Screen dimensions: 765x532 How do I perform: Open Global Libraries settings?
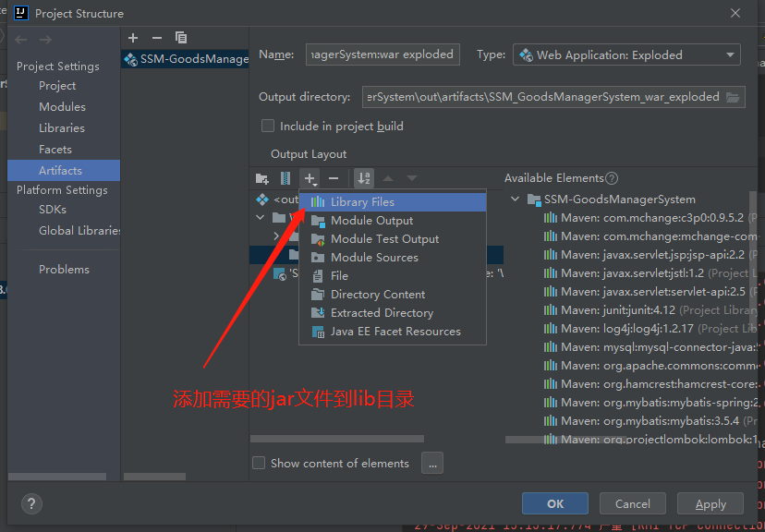(79, 231)
